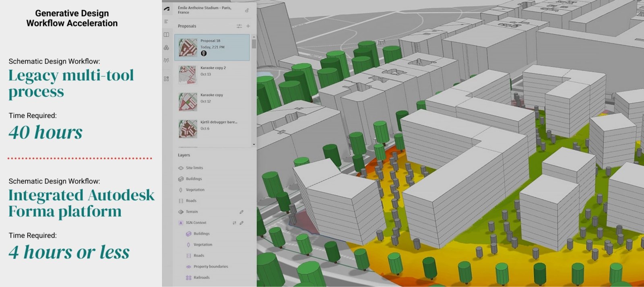This screenshot has height=287, width=644.
Task: Click the Railroads layer icon
Action: (x=188, y=277)
